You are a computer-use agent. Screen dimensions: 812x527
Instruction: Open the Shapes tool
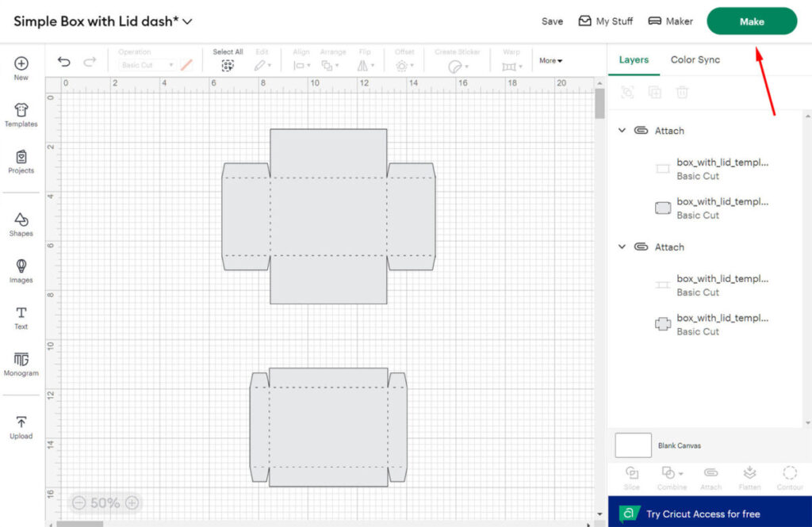click(x=21, y=223)
